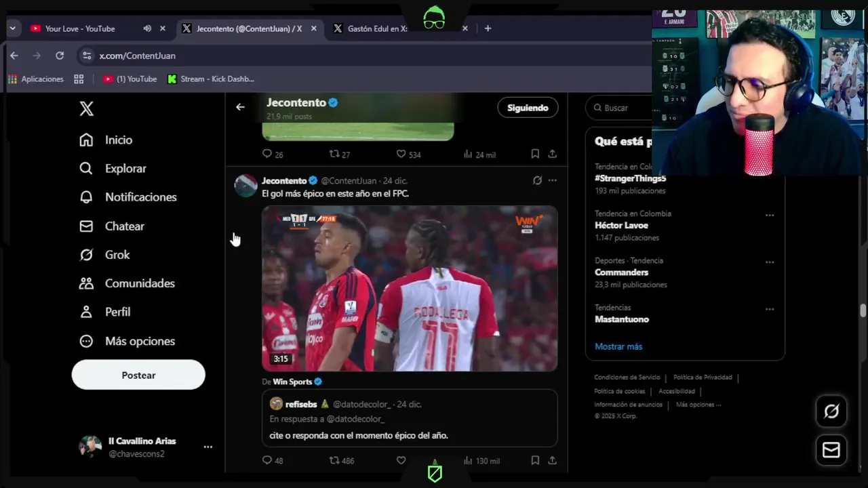Open Explorar search page
Screen dimensions: 868x488
[x=113, y=168]
